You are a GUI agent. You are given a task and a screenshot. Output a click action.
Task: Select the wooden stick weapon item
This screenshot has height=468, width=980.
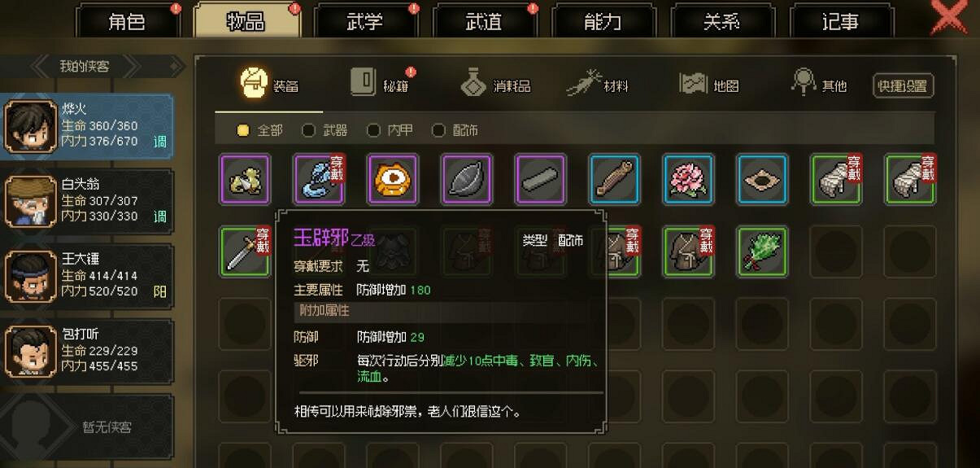point(614,179)
